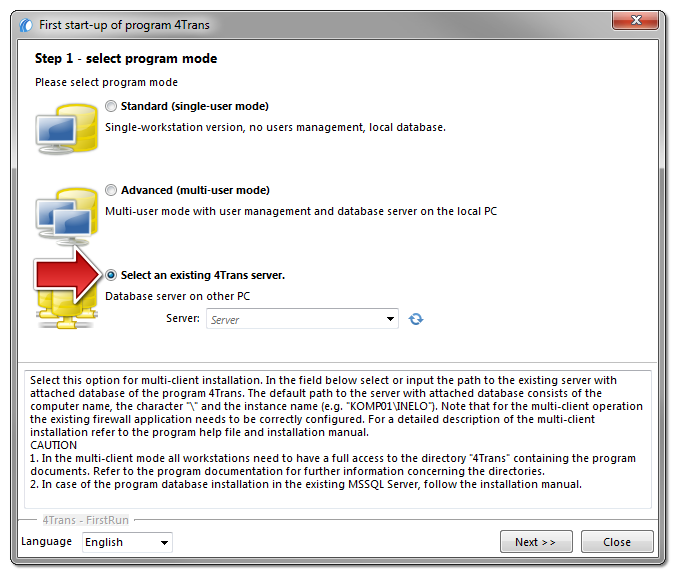Close the window with the X button

(635, 20)
